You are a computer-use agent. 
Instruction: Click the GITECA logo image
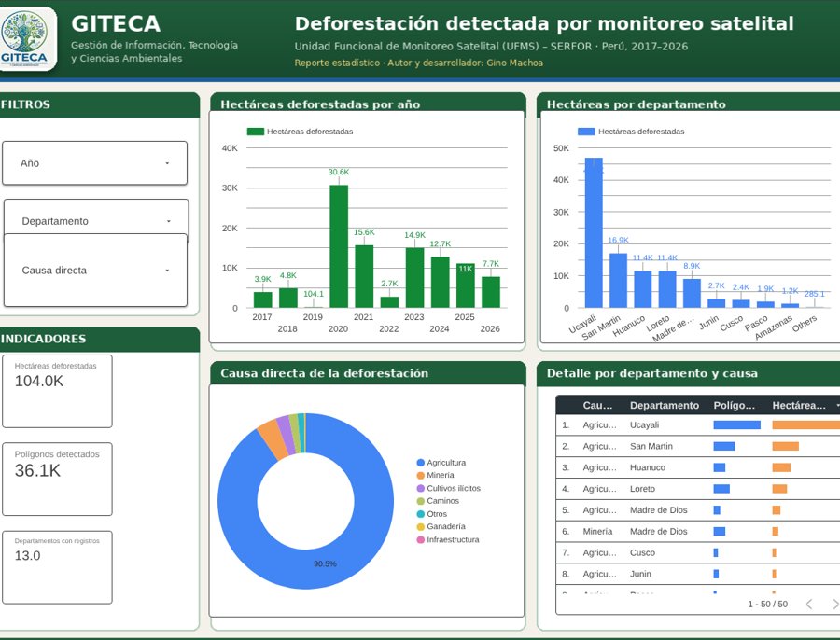[x=27, y=38]
